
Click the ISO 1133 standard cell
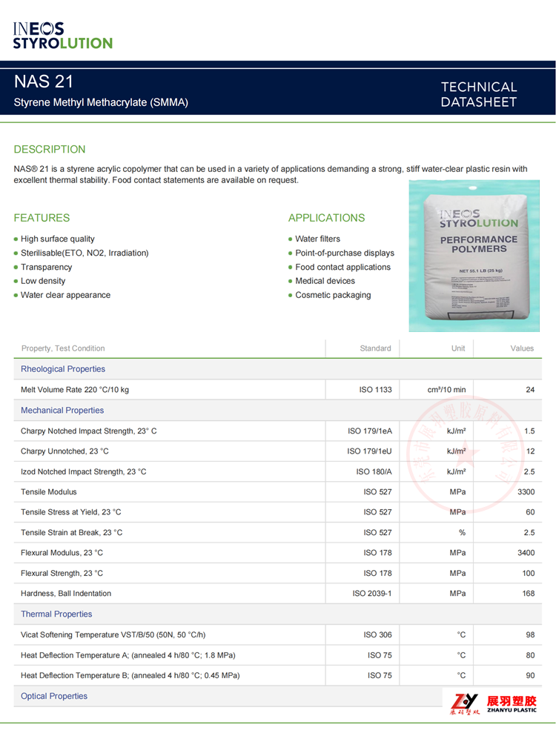tap(375, 390)
